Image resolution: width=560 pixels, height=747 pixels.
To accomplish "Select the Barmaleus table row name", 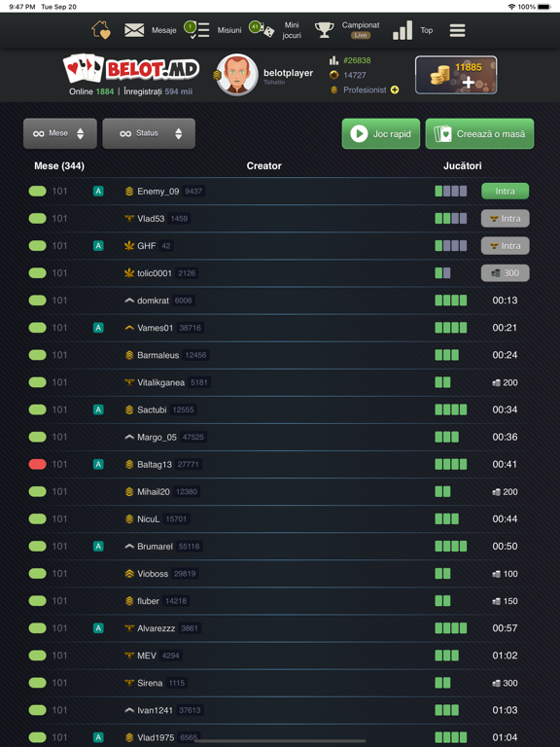I will pos(158,355).
